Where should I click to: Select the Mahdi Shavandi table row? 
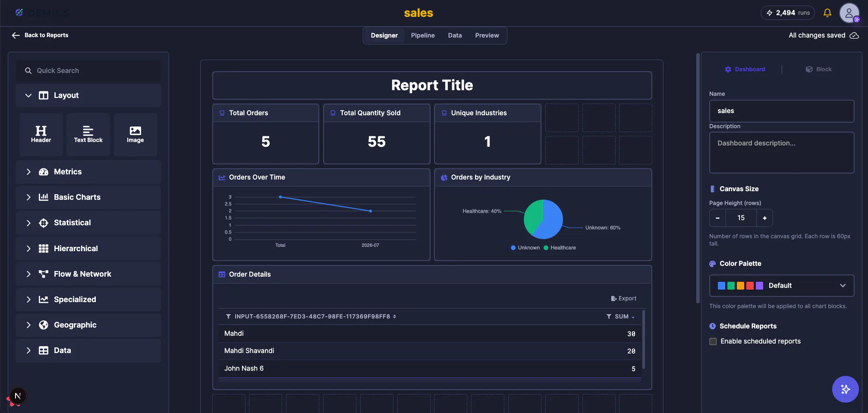(x=430, y=351)
